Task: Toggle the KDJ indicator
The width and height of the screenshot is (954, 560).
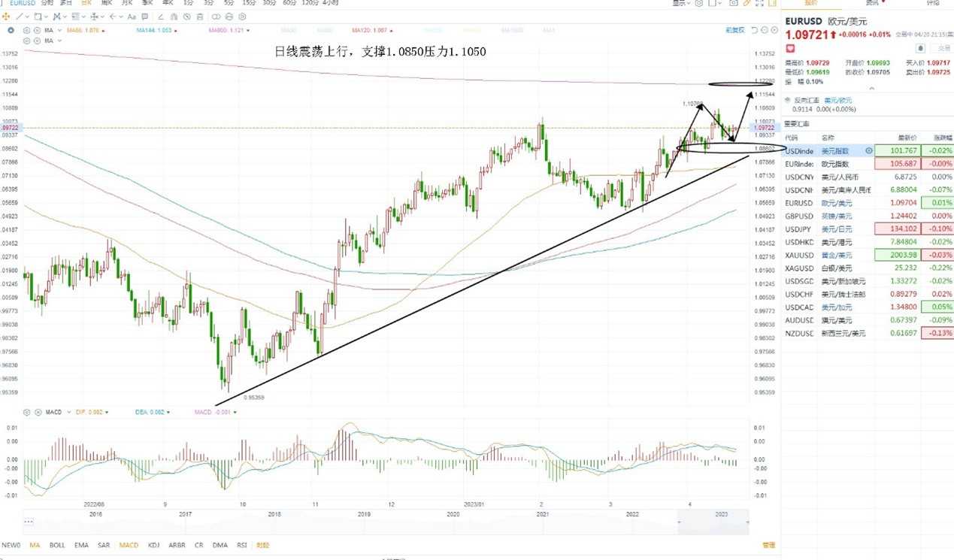Action: 154,545
